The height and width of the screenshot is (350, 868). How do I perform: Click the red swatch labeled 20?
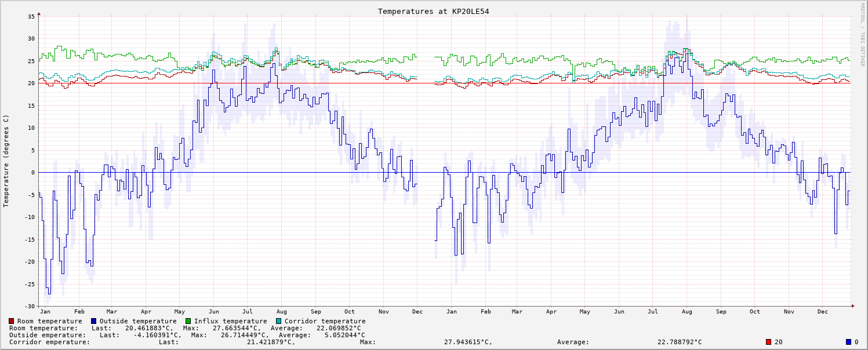pos(769,342)
